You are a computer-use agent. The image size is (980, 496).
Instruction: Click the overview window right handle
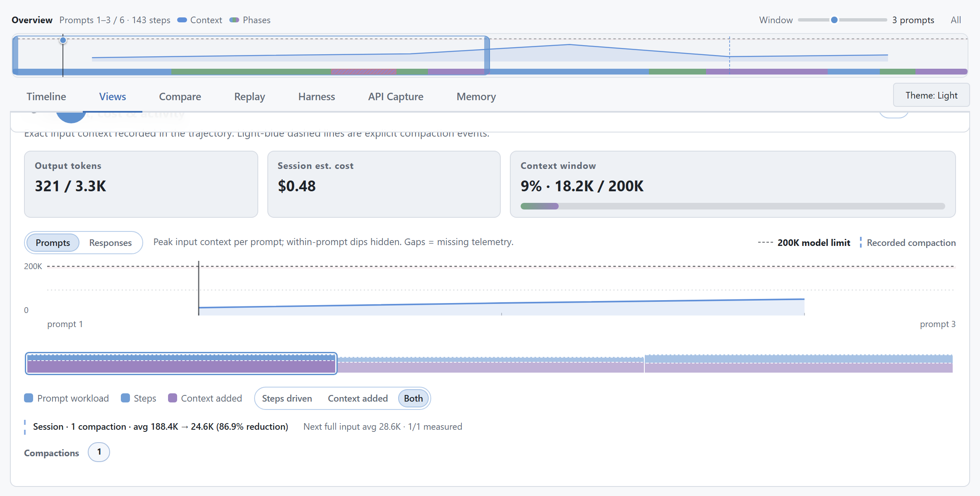click(x=487, y=55)
